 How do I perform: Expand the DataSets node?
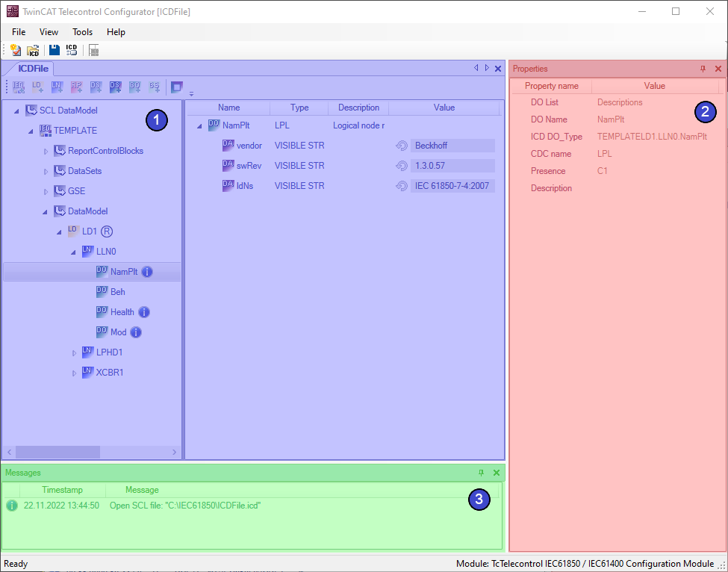[46, 171]
